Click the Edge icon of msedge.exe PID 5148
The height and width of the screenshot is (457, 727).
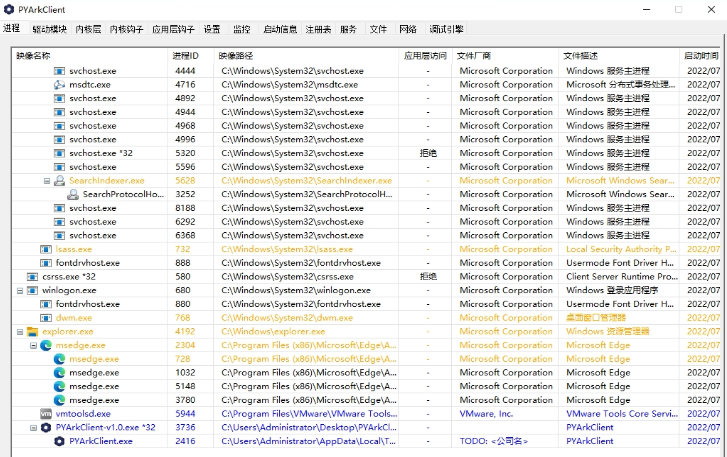click(x=59, y=386)
